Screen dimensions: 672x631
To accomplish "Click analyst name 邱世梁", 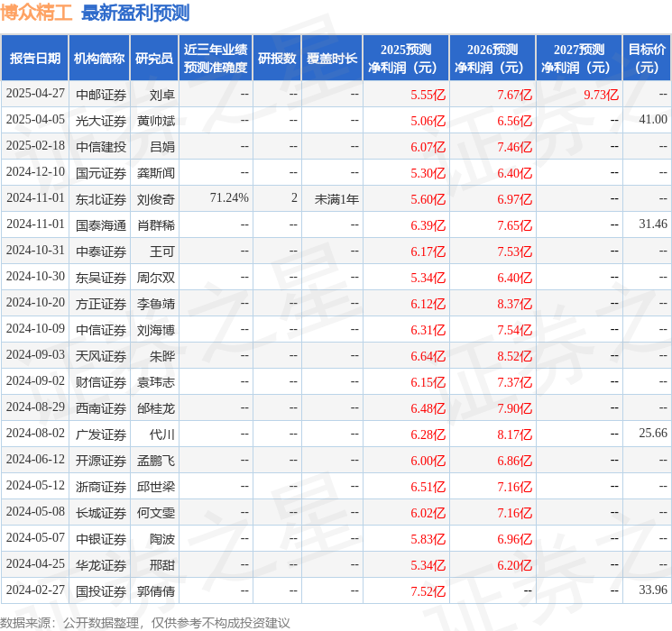I will click(x=156, y=487).
